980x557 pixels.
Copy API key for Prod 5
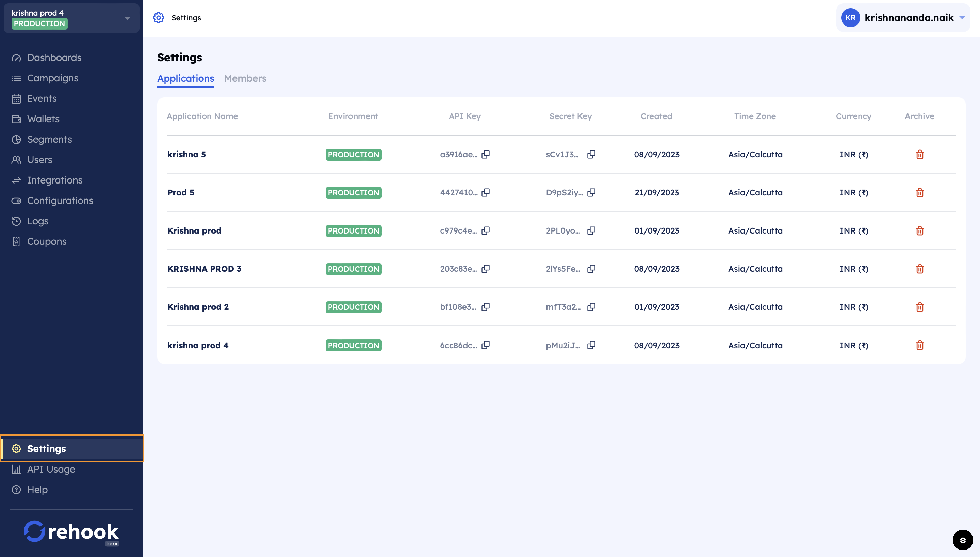[486, 192]
